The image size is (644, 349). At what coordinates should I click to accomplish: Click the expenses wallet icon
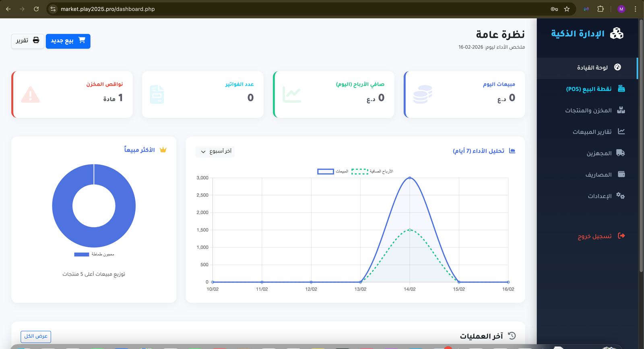pos(621,174)
